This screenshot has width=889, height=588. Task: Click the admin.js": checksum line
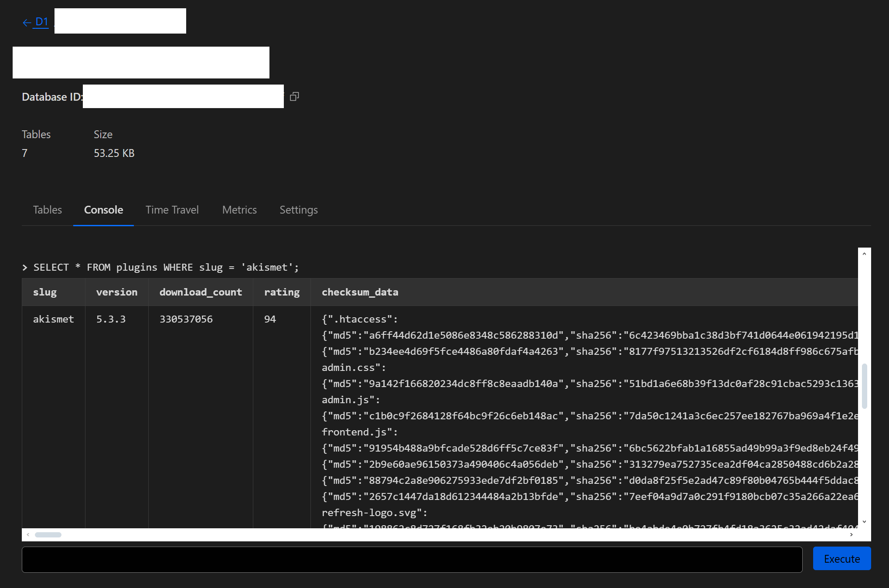[x=351, y=400]
